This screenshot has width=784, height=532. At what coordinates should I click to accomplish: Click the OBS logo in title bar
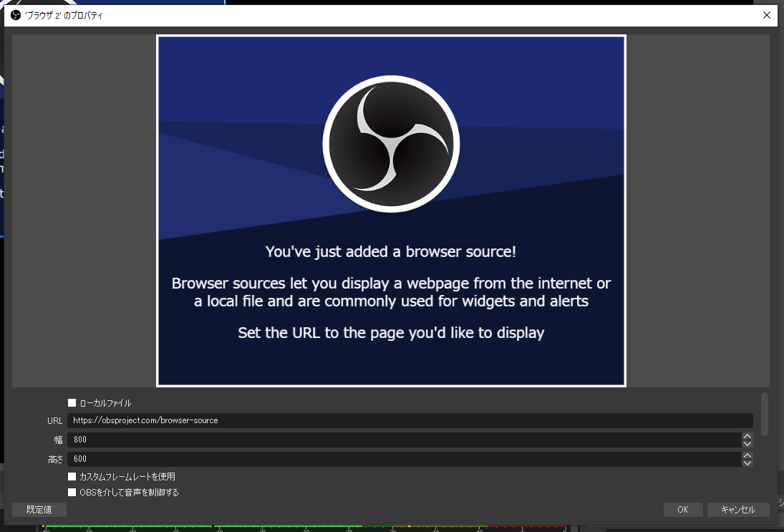click(x=16, y=15)
